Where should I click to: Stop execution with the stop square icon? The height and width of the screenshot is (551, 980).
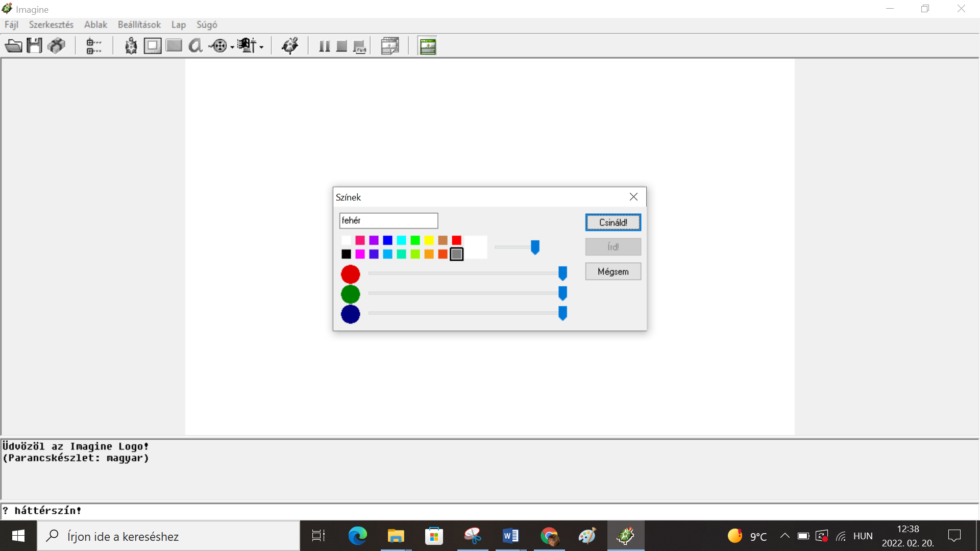[342, 46]
